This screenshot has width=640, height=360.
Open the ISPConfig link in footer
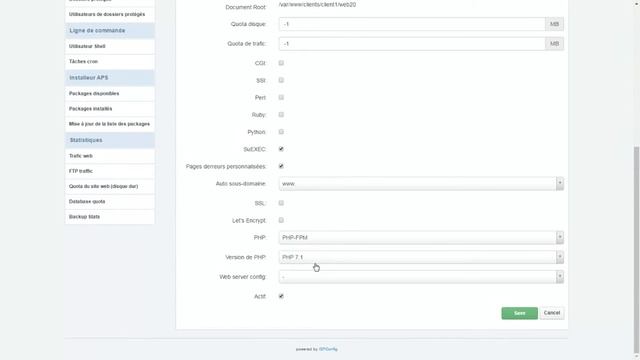coord(328,349)
